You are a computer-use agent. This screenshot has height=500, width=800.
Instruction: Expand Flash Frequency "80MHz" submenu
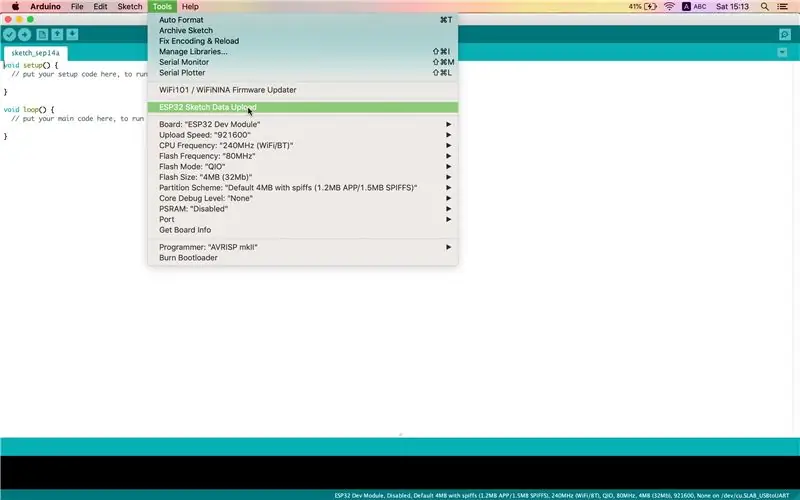[x=303, y=156]
